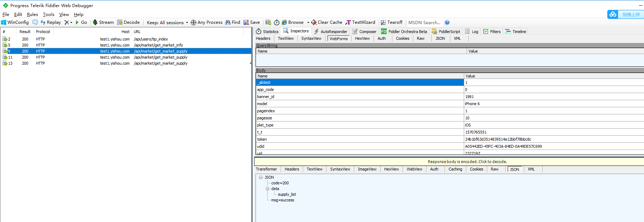This screenshot has width=644, height=222.
Task: Click the Any Process crosshair icon
Action: pos(193,23)
